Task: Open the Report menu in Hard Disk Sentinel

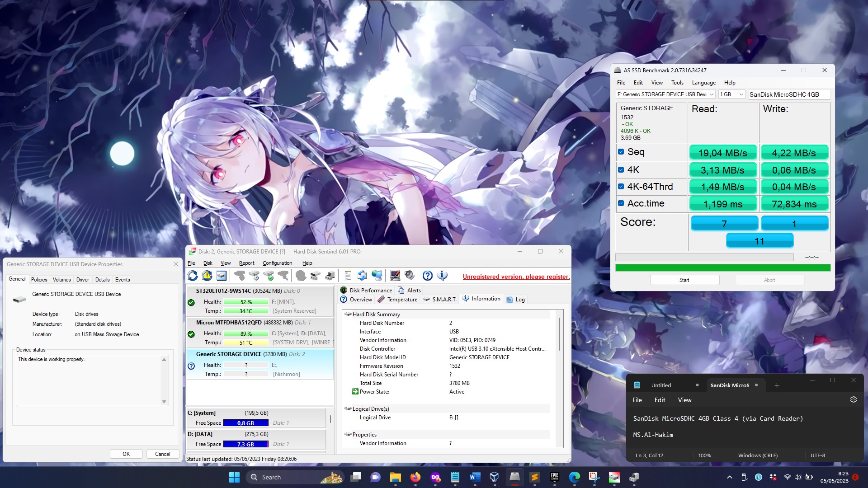Action: (247, 263)
